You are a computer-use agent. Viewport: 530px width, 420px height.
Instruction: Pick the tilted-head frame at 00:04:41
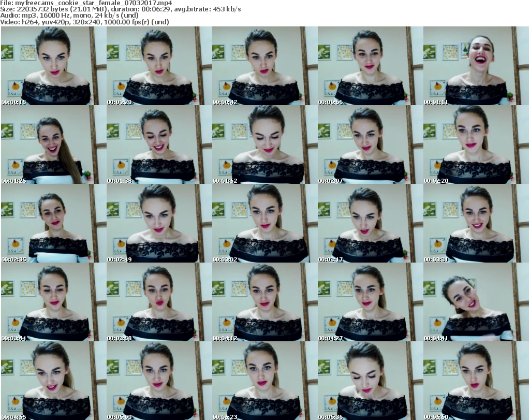476,302
